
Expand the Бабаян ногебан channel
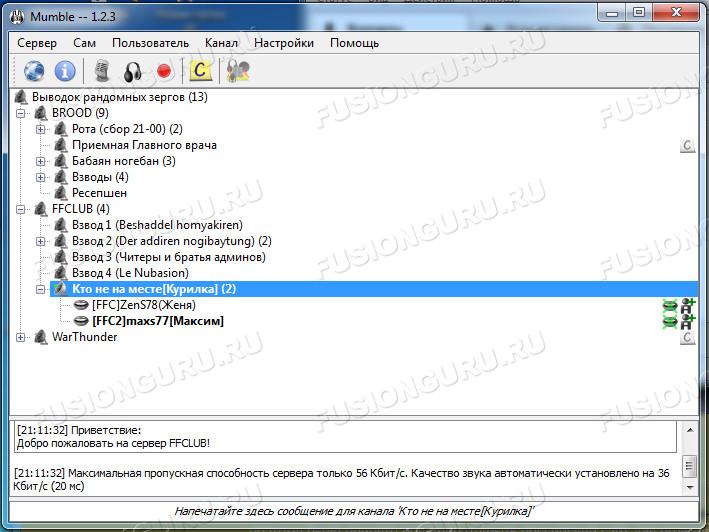click(x=40, y=161)
